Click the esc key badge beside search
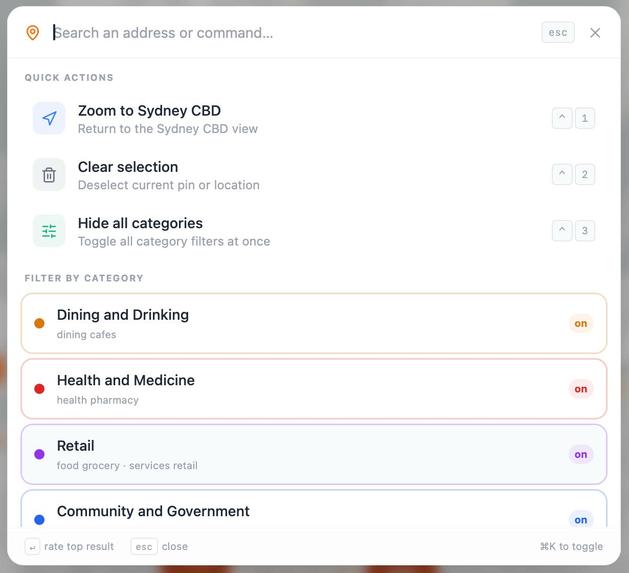Screen dimensions: 629x573 558,33
